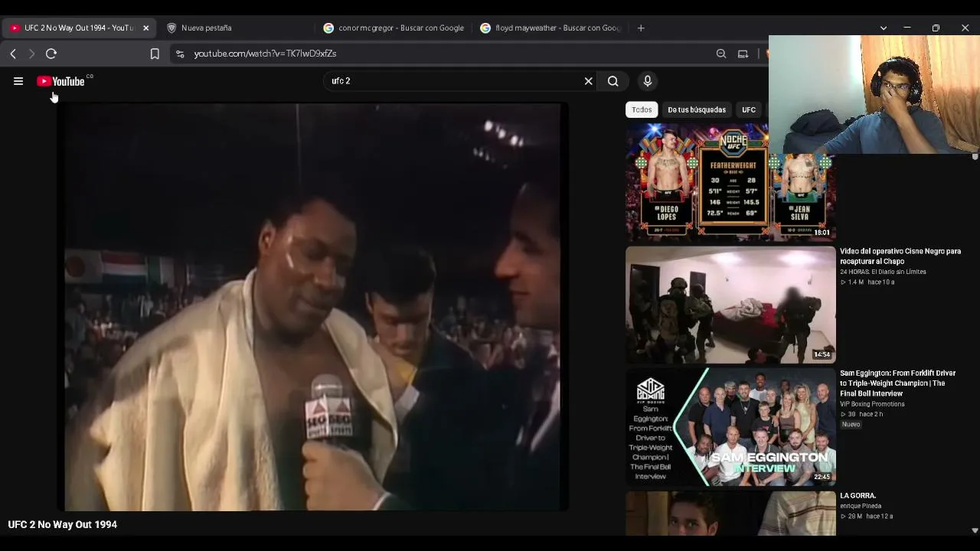Start voice search with the microphone

(x=648, y=81)
